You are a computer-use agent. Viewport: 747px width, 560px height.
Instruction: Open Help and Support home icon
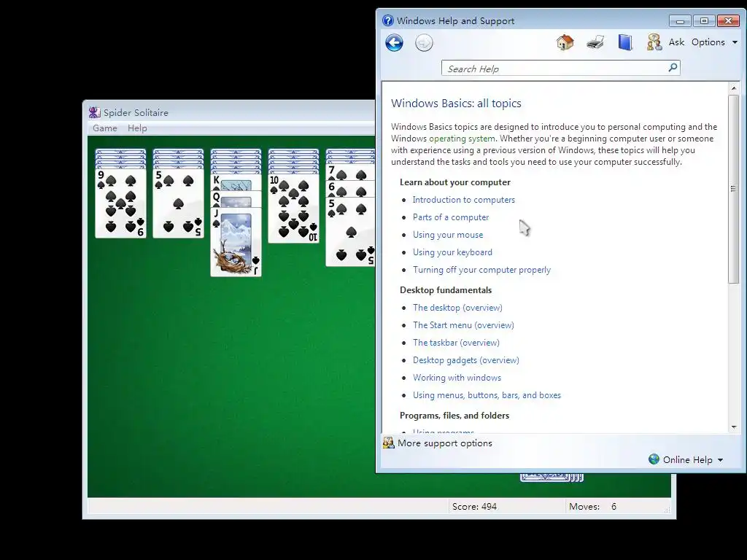tap(565, 42)
